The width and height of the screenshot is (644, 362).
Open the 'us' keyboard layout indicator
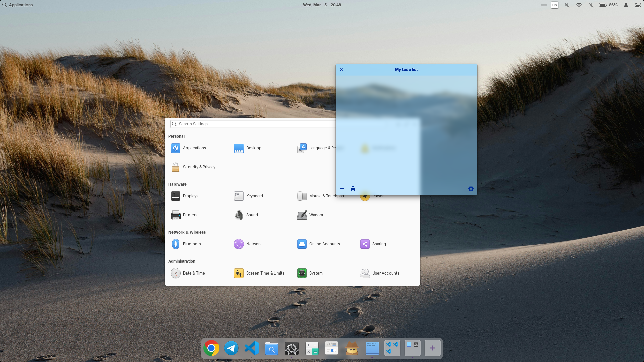tap(555, 5)
